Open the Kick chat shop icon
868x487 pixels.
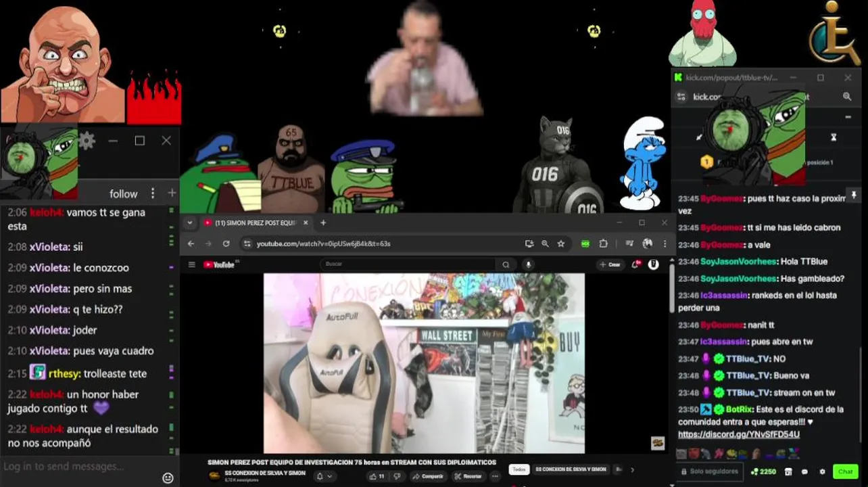[789, 471]
